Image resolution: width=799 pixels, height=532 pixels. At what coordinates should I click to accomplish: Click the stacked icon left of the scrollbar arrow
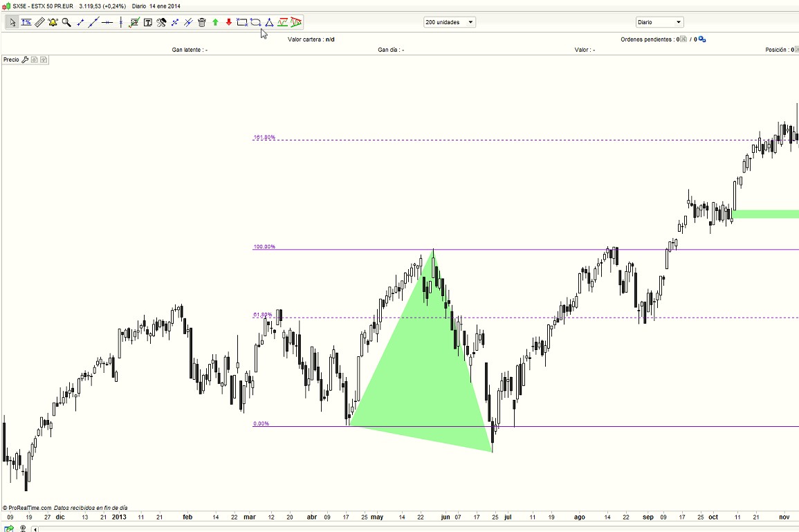click(23, 529)
